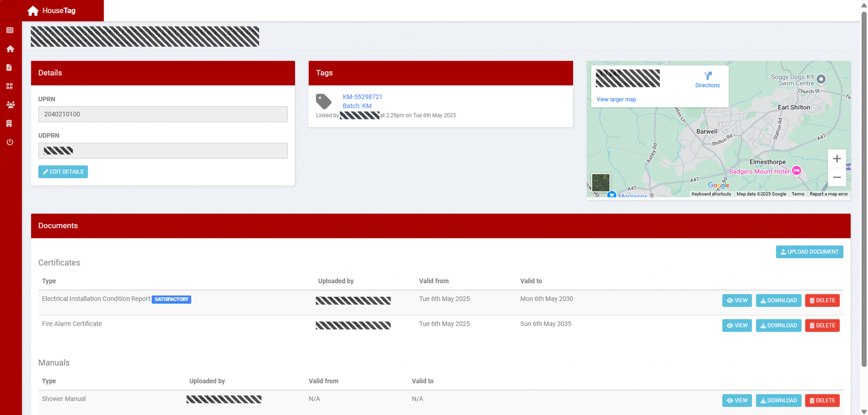Click Upload Document button

point(809,252)
